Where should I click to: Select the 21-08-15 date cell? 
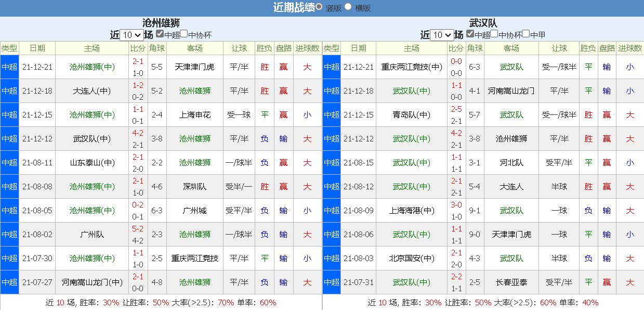tap(359, 162)
